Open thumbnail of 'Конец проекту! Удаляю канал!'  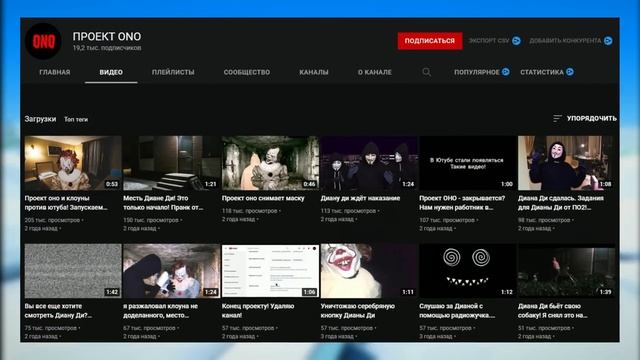[x=270, y=271]
